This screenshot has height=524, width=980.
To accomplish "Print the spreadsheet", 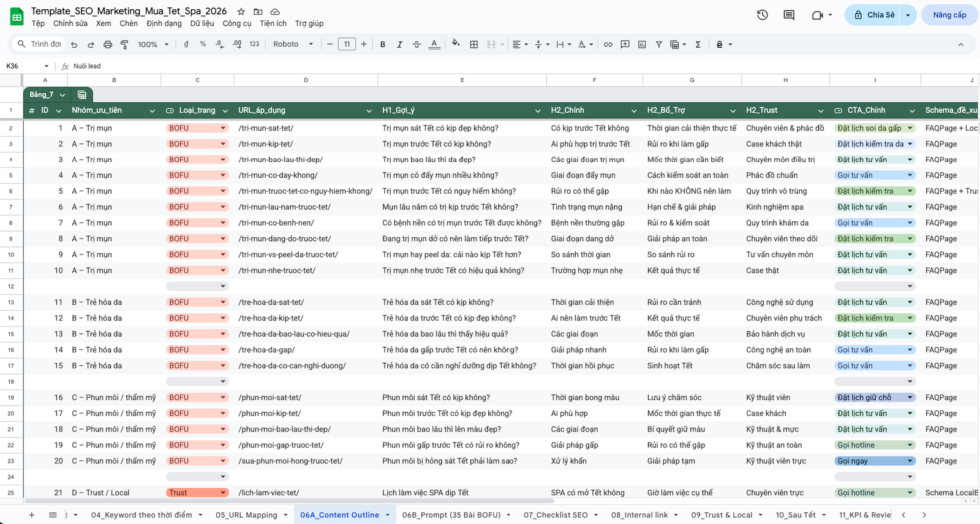I will pos(108,44).
